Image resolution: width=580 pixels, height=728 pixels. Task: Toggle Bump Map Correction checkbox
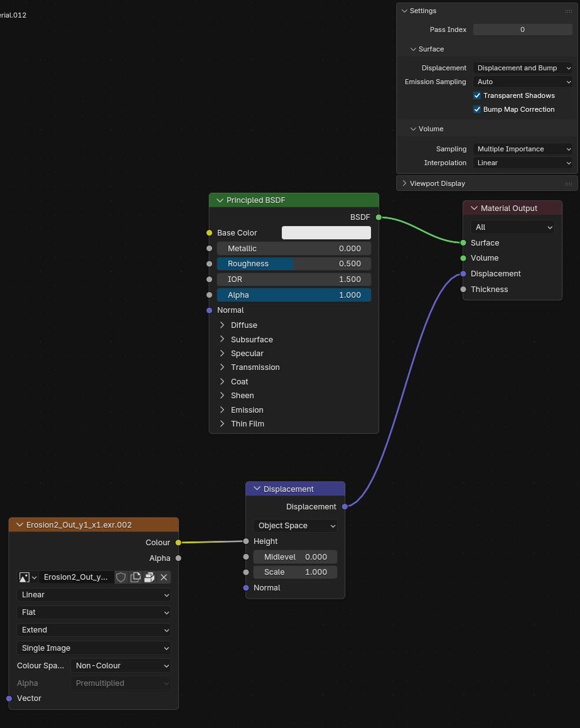477,109
